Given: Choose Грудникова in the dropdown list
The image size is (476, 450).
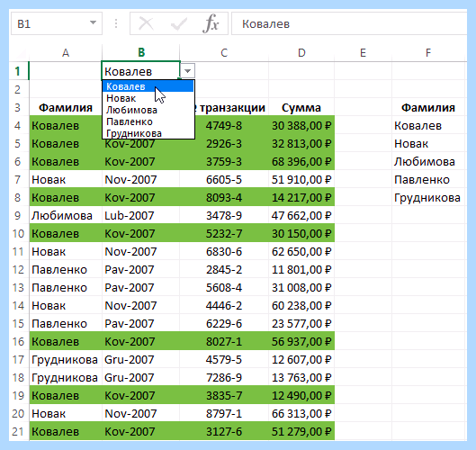Looking at the screenshot, I should click(x=148, y=133).
